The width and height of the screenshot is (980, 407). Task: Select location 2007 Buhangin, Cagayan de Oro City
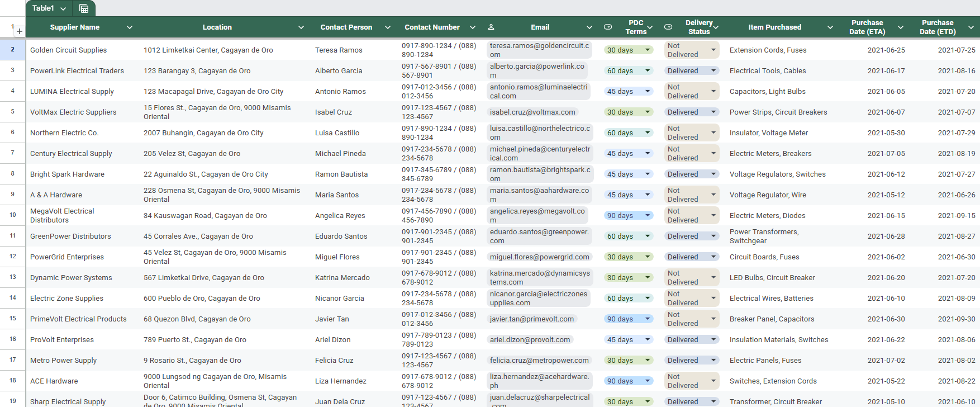226,132
